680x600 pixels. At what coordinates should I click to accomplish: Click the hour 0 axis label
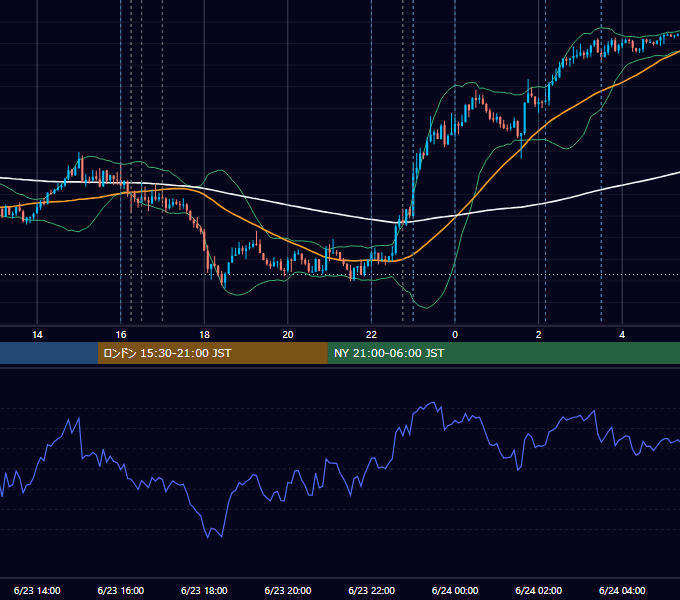coord(455,335)
